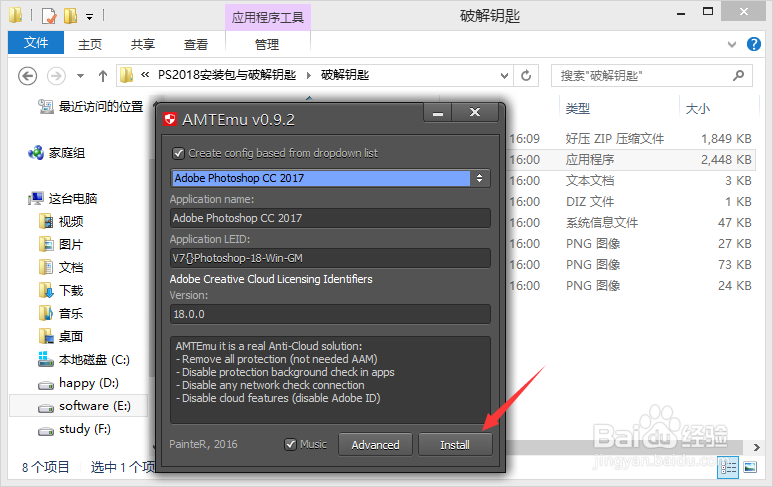Refresh the Explorer folder view
This screenshot has width=773, height=487.
point(526,76)
